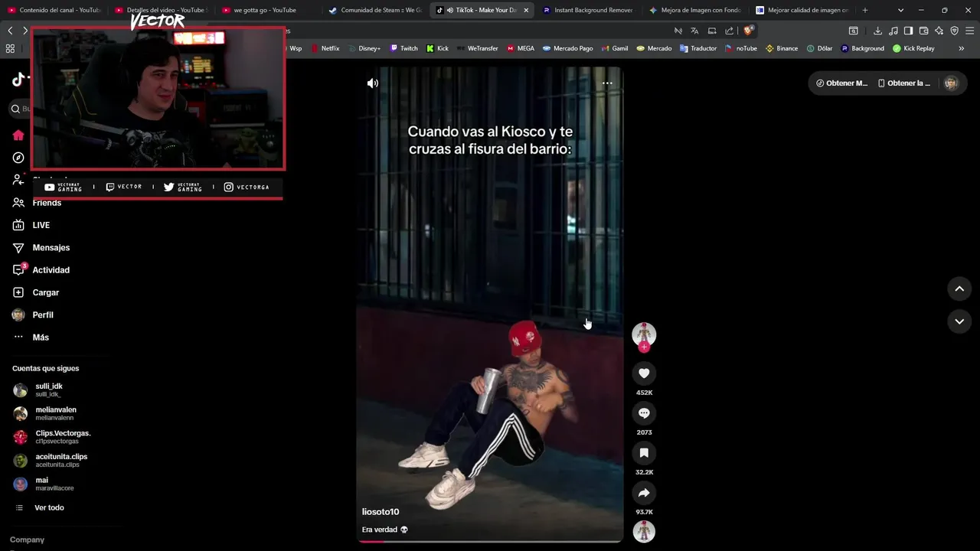Save the video with the bookmark icon

[x=644, y=453]
